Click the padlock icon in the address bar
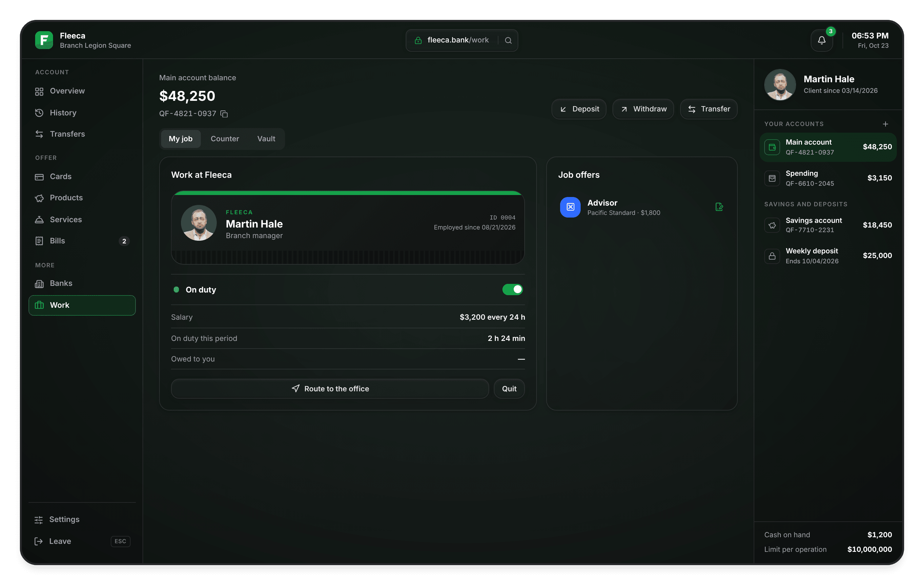 tap(418, 40)
